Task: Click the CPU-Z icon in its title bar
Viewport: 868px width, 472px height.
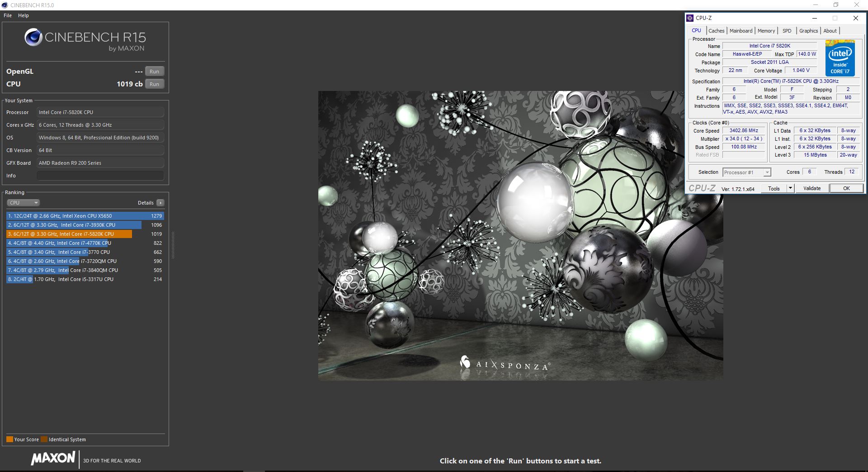Action: (x=690, y=18)
